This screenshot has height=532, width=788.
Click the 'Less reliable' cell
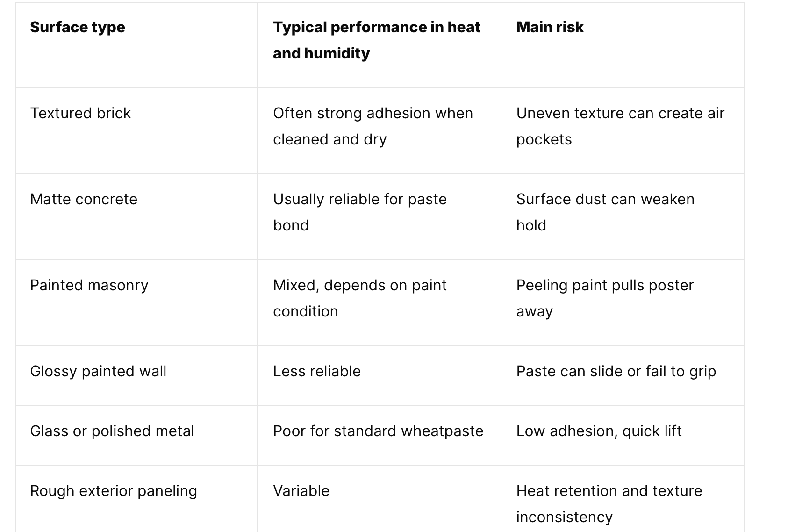tap(379, 376)
